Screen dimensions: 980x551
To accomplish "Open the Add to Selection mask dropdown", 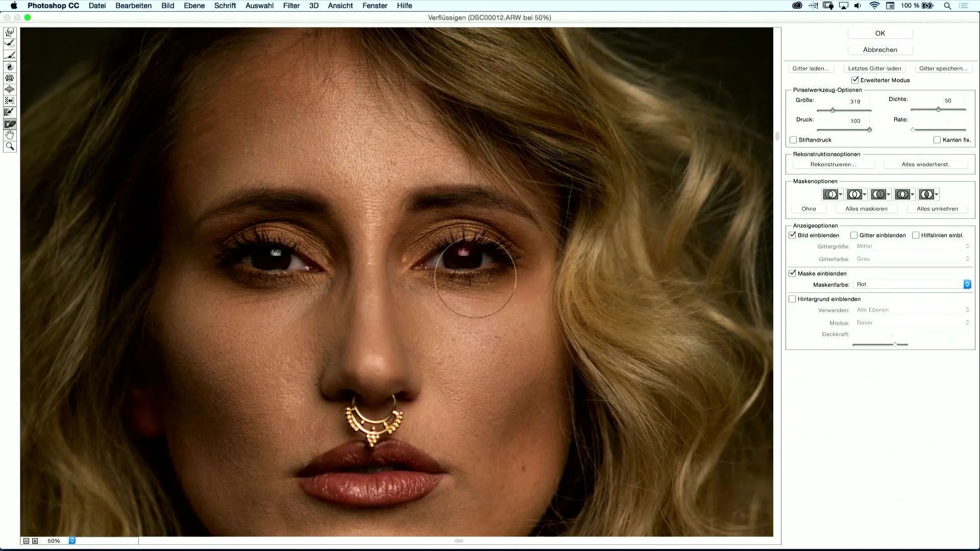I will 856,194.
